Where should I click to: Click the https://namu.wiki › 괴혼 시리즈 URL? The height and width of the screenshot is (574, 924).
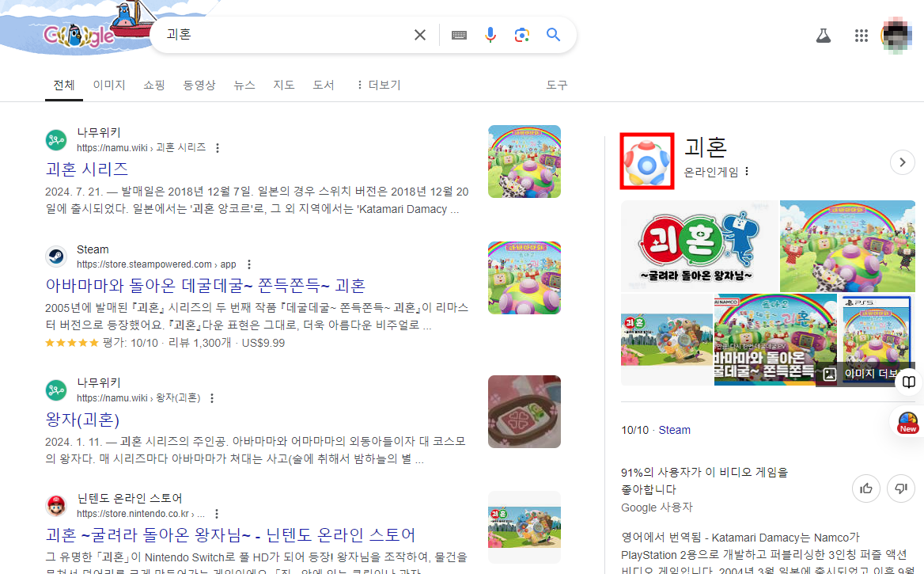[142, 147]
